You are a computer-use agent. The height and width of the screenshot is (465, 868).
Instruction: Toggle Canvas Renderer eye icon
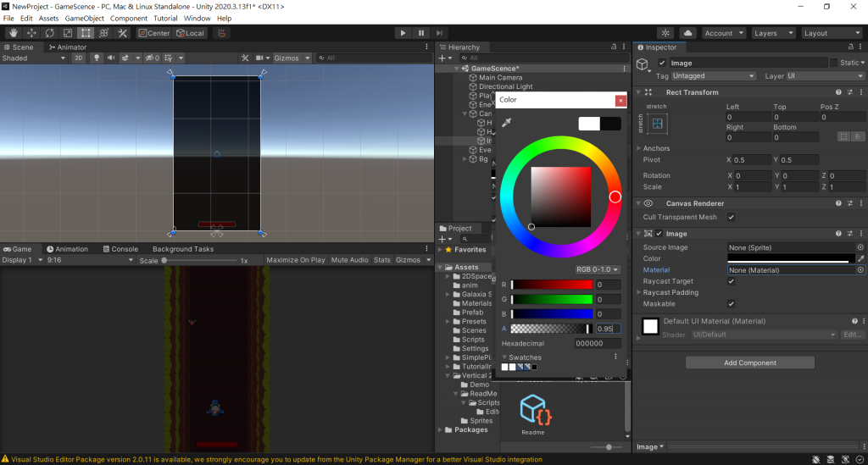(x=648, y=203)
